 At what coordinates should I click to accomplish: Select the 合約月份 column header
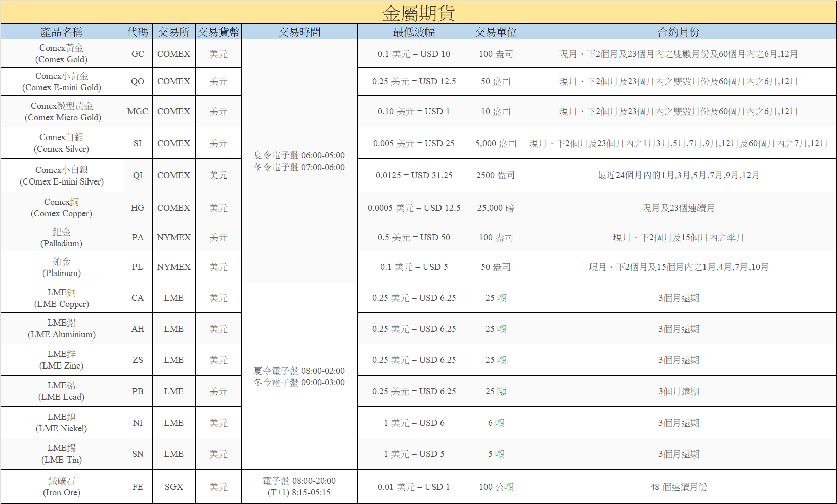[679, 32]
